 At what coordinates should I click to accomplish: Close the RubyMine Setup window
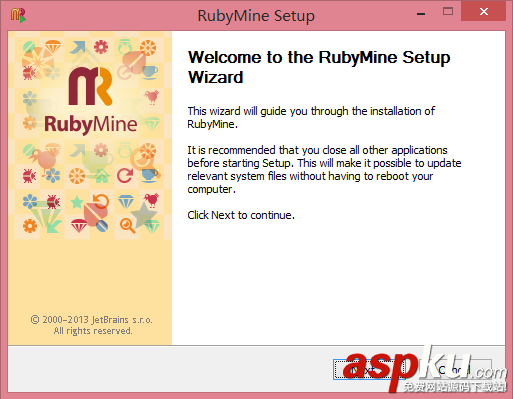pos(484,12)
